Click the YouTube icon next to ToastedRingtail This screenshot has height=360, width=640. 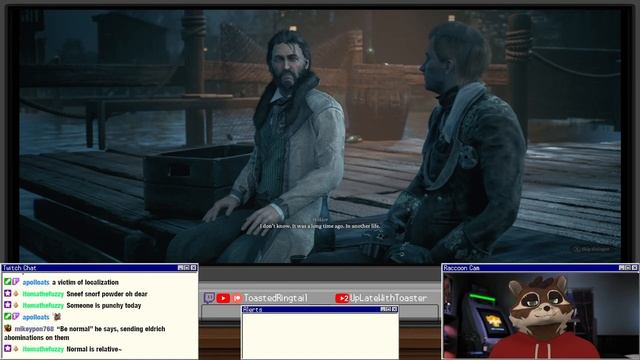click(223, 298)
